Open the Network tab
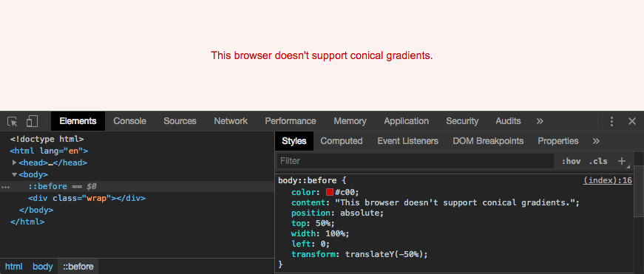Screen dimensions: 644x274 tap(231, 121)
